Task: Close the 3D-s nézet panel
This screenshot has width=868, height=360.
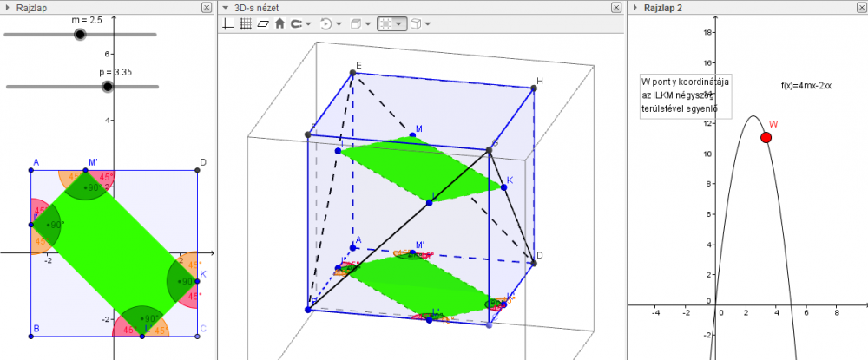Action: click(x=615, y=7)
